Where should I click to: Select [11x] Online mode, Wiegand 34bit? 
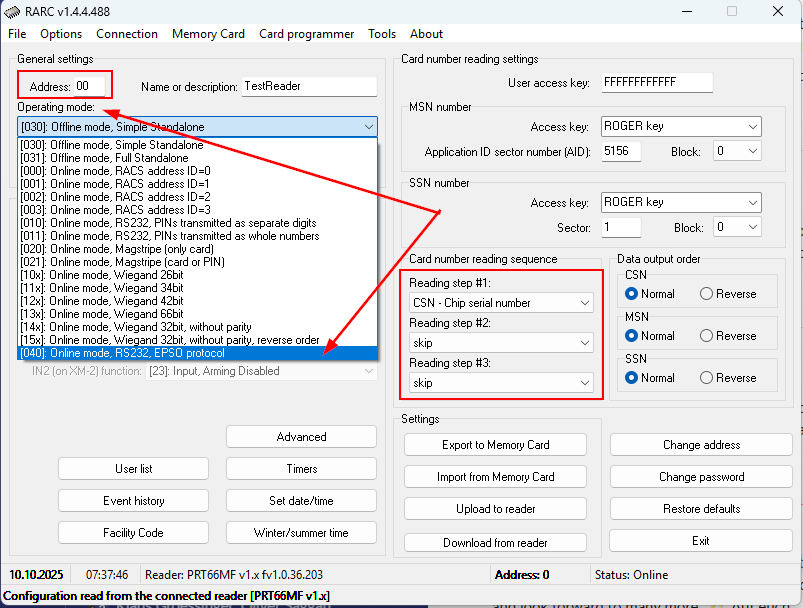coord(198,288)
